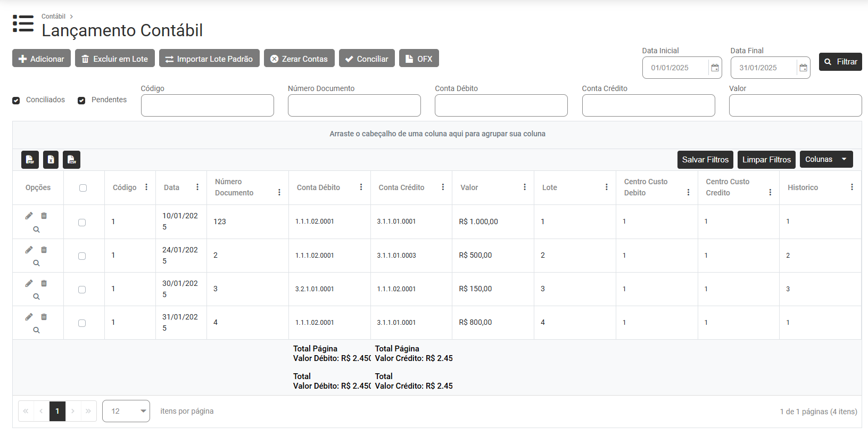Sort by the Conta Débito column header

coord(318,187)
